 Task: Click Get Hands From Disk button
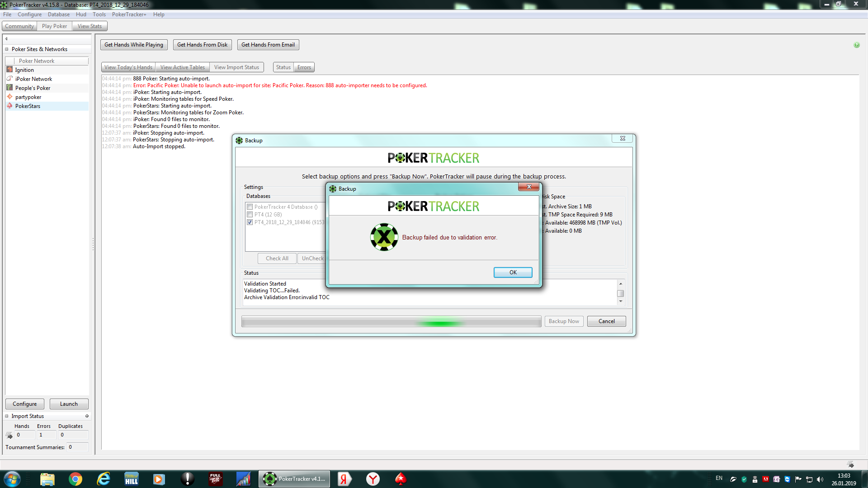tap(203, 45)
